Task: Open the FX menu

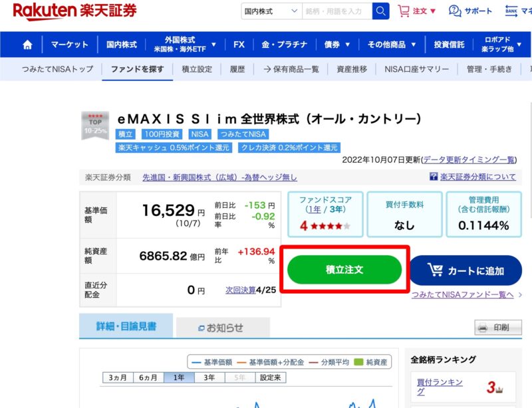Action: 239,45
